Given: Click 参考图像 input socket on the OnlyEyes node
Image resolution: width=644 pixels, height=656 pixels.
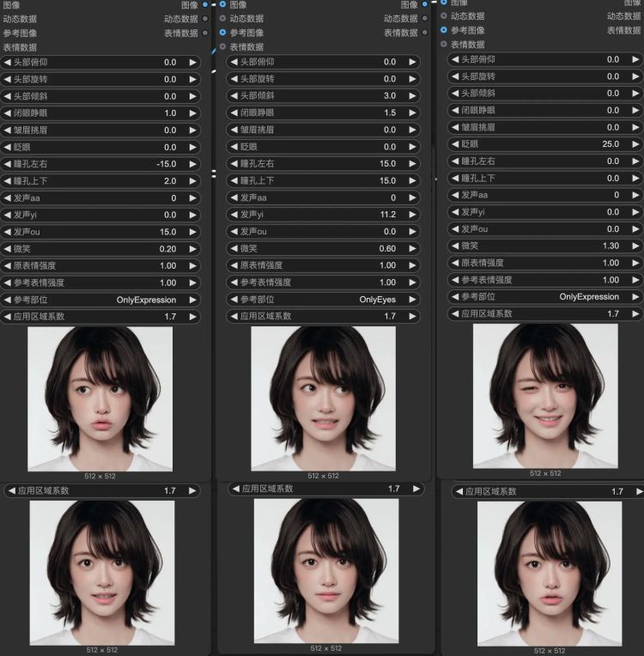Looking at the screenshot, I should click(222, 33).
